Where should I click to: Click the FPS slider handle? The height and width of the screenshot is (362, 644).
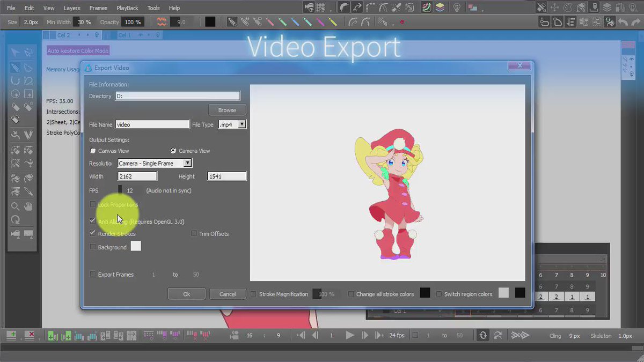[120, 190]
